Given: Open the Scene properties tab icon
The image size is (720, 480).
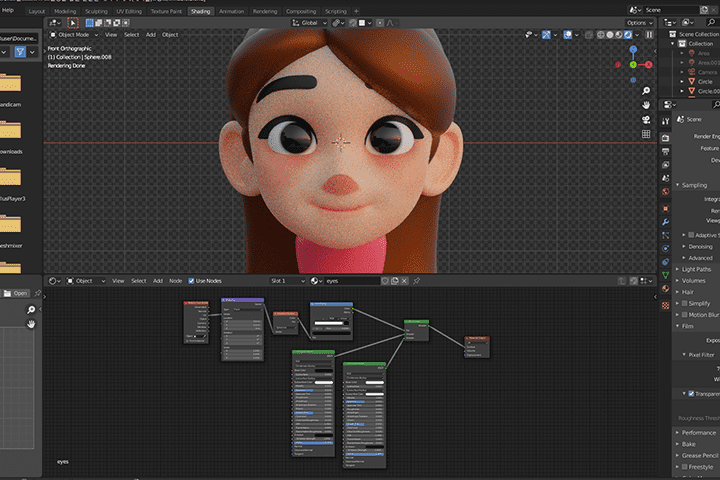Looking at the screenshot, I should pos(665,178).
